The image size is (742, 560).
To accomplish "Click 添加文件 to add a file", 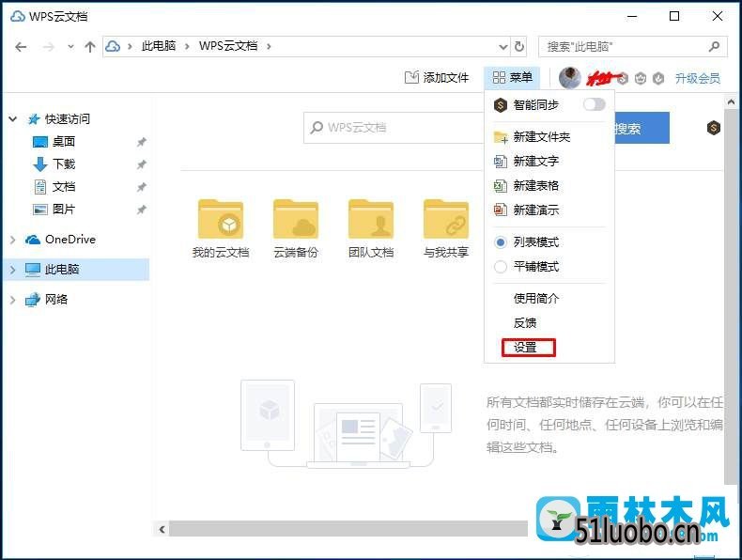I will tap(437, 78).
